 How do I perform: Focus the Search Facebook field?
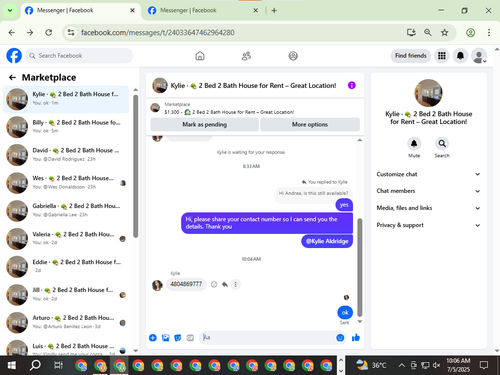pos(79,56)
